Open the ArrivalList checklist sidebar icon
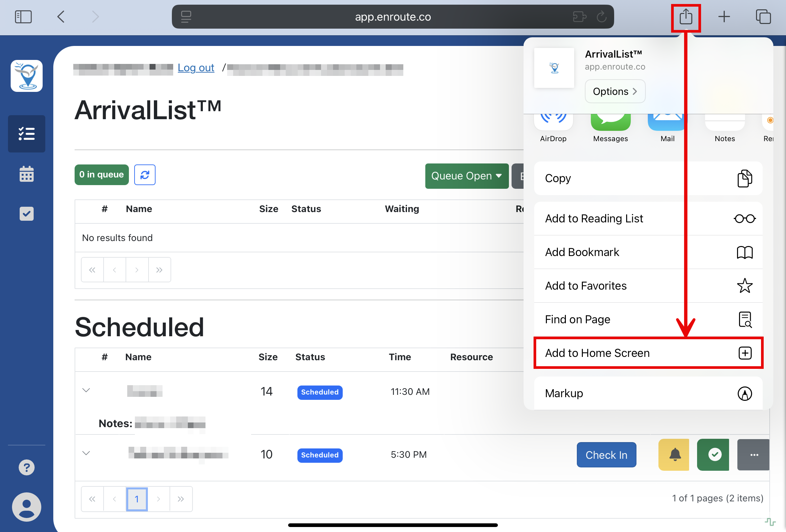Image resolution: width=786 pixels, height=532 pixels. pyautogui.click(x=27, y=134)
